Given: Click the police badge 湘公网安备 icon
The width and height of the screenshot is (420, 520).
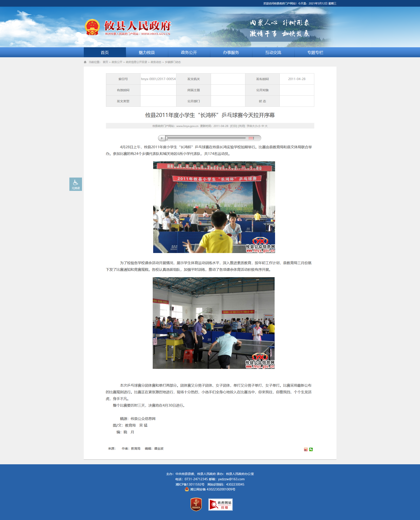Looking at the screenshot, I should point(187,489).
